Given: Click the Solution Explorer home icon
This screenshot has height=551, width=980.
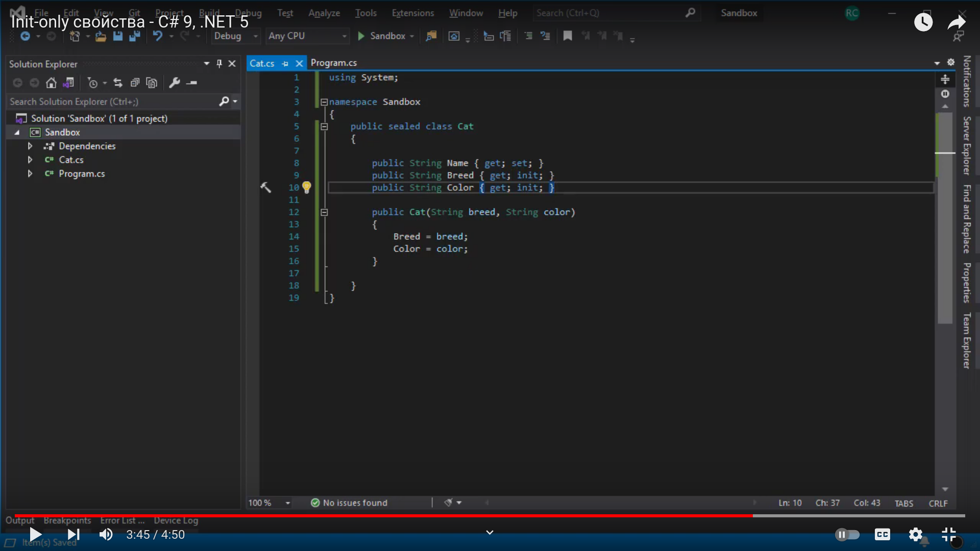Looking at the screenshot, I should tap(51, 83).
